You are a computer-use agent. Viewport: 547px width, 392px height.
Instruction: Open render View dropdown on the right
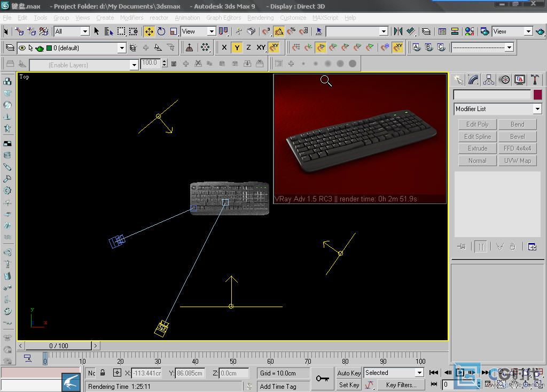[x=512, y=32]
